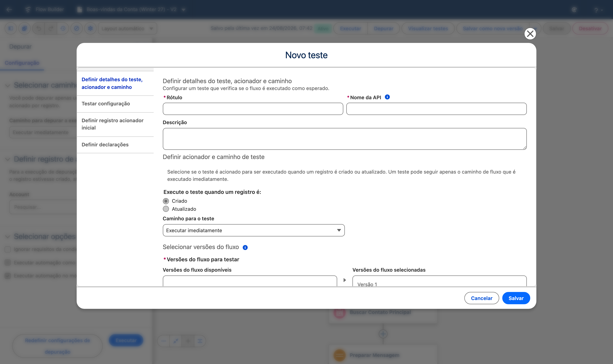Click the Descrição text area
Screen dimensions: 613x364
344,139
